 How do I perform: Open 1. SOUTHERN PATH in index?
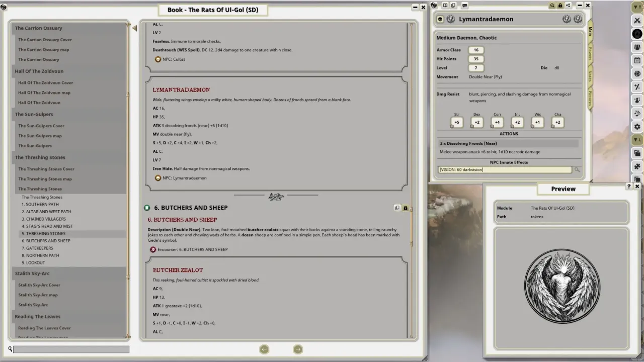click(40, 205)
